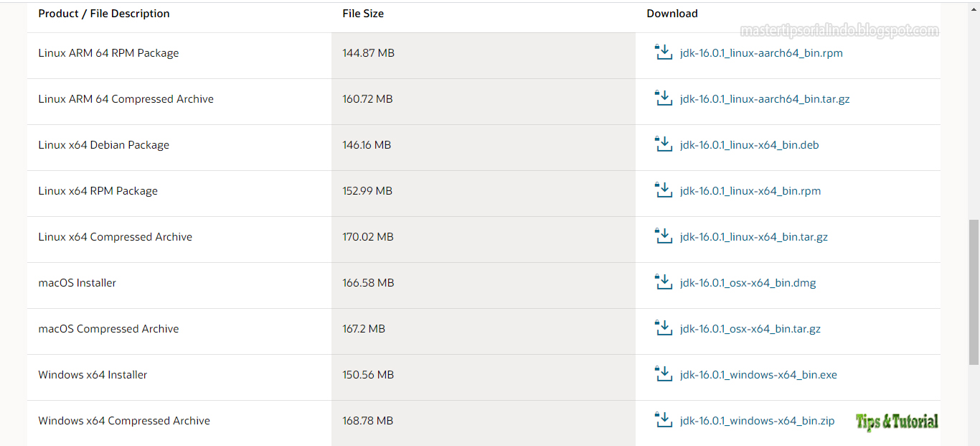
Task: Click download icon for macOS dmg installer
Action: coord(664,282)
